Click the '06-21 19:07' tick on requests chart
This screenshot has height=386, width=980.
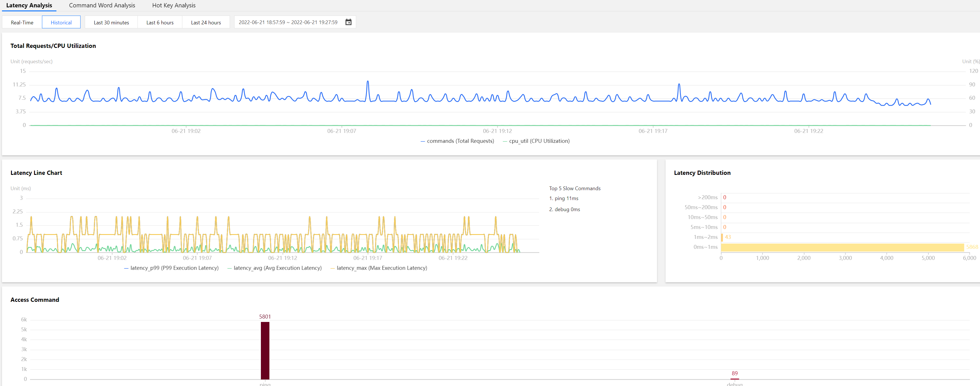(342, 131)
